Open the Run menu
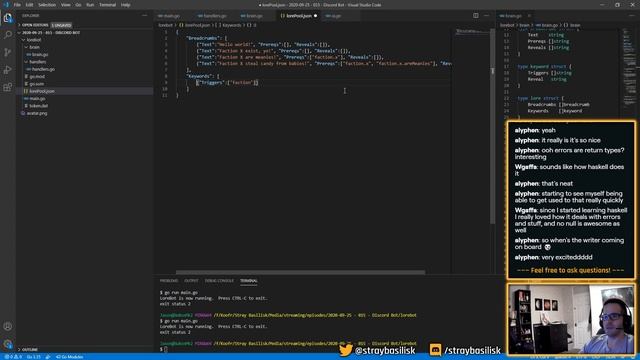 tap(90, 5)
